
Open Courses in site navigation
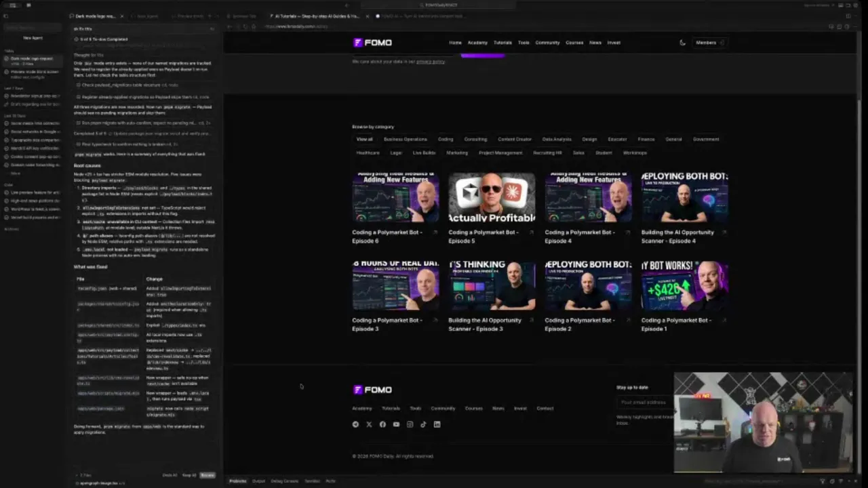(x=574, y=43)
